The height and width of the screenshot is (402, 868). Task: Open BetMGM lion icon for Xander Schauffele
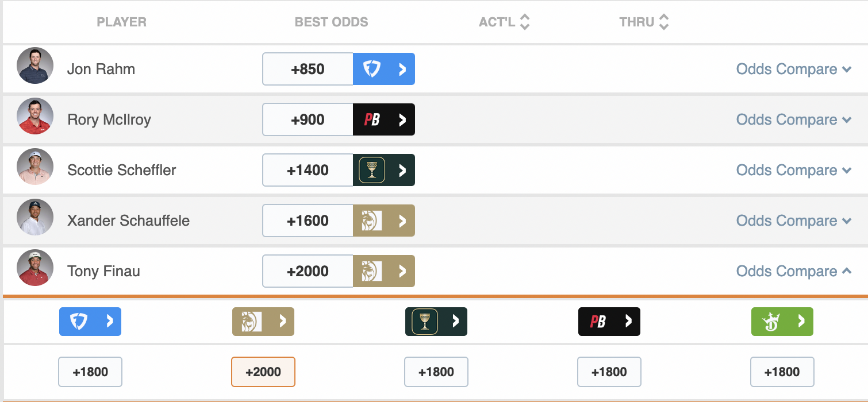(384, 221)
